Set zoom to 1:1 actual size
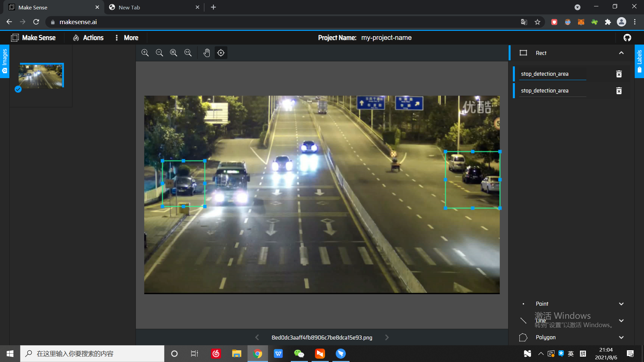The width and height of the screenshot is (644, 362). point(188,53)
